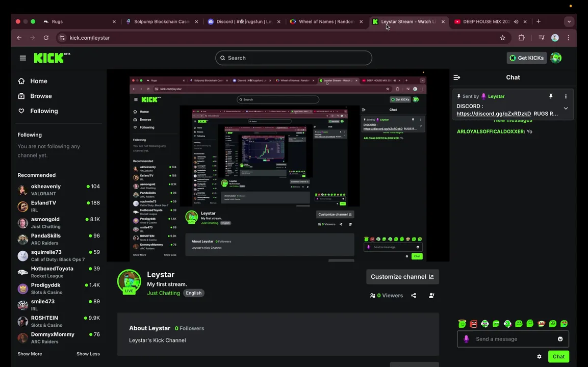Open pinned message three-dot options
This screenshot has width=588, height=367.
tap(566, 96)
